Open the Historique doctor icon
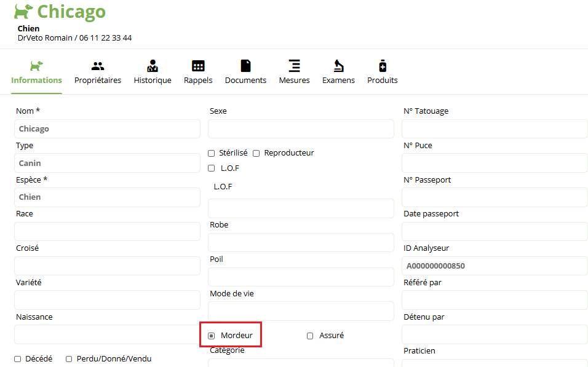This screenshot has height=367, width=588. (153, 66)
